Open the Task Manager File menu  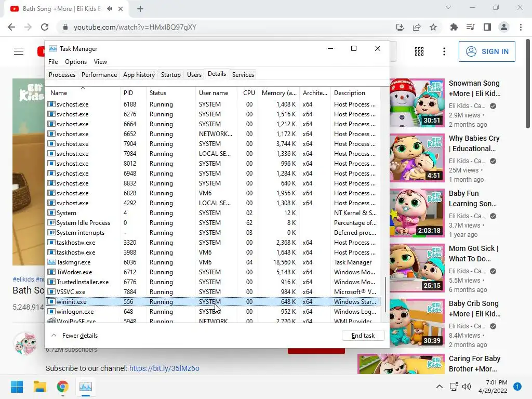coord(53,62)
